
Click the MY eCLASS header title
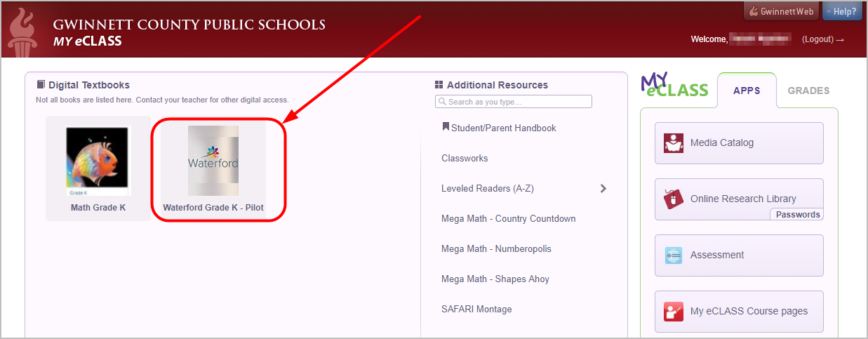[88, 41]
